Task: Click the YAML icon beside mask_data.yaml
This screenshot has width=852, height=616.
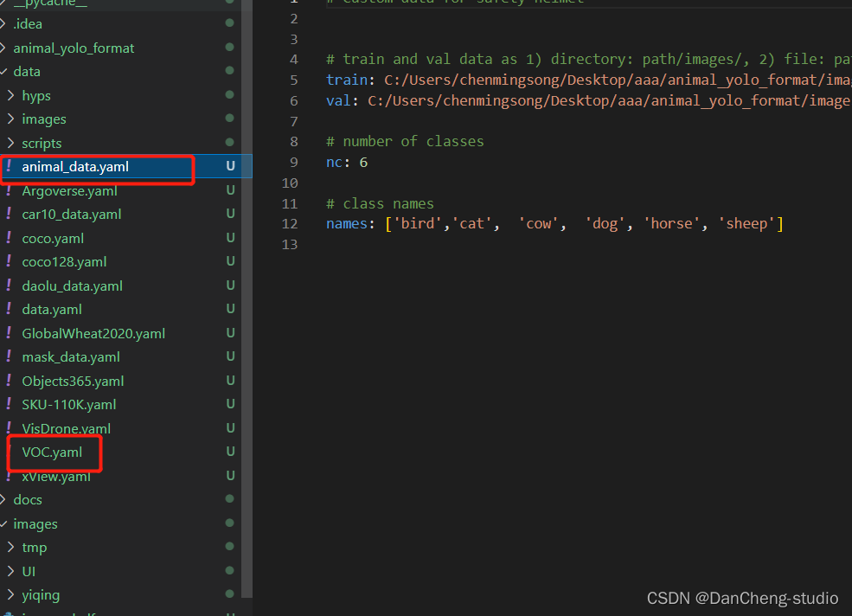Action: click(x=8, y=356)
